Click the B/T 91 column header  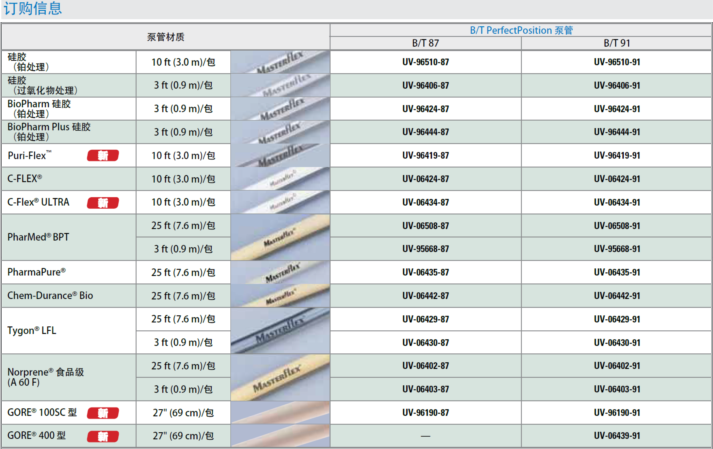617,43
